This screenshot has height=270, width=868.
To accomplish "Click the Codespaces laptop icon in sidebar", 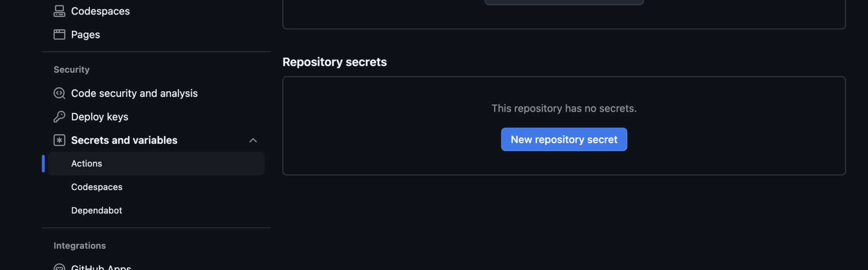I will pyautogui.click(x=59, y=10).
